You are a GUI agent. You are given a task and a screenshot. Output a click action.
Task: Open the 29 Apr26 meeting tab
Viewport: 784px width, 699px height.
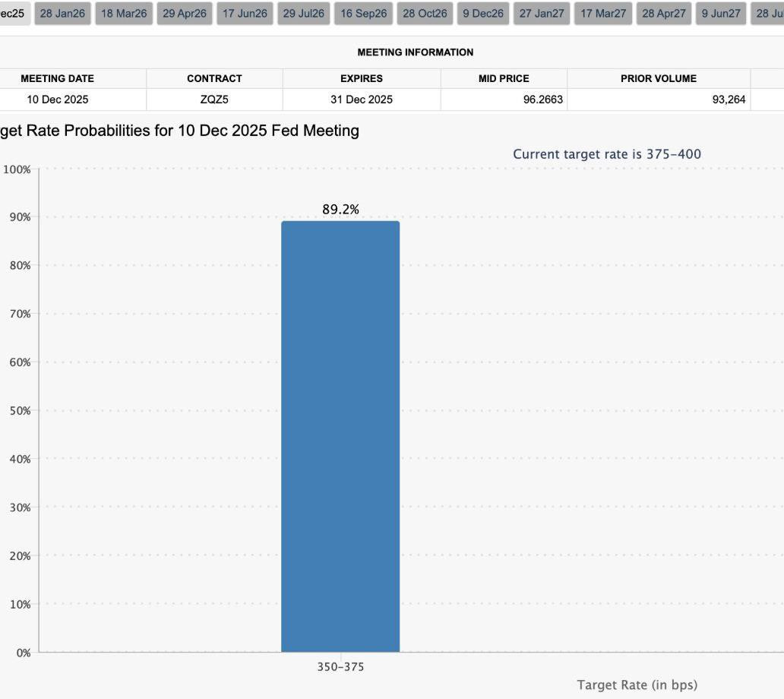point(185,14)
